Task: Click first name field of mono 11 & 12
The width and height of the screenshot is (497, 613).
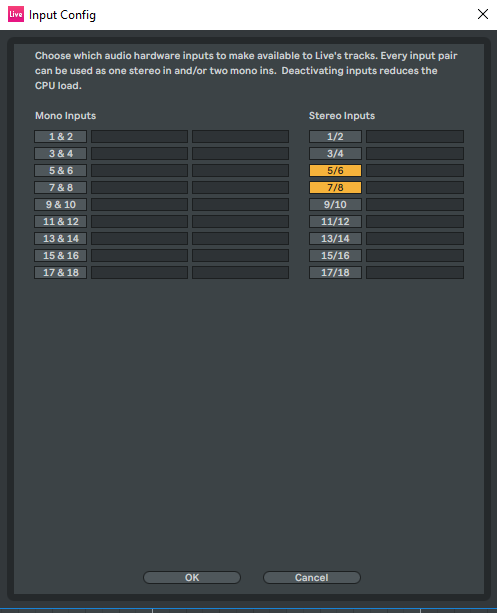Action: click(x=139, y=221)
